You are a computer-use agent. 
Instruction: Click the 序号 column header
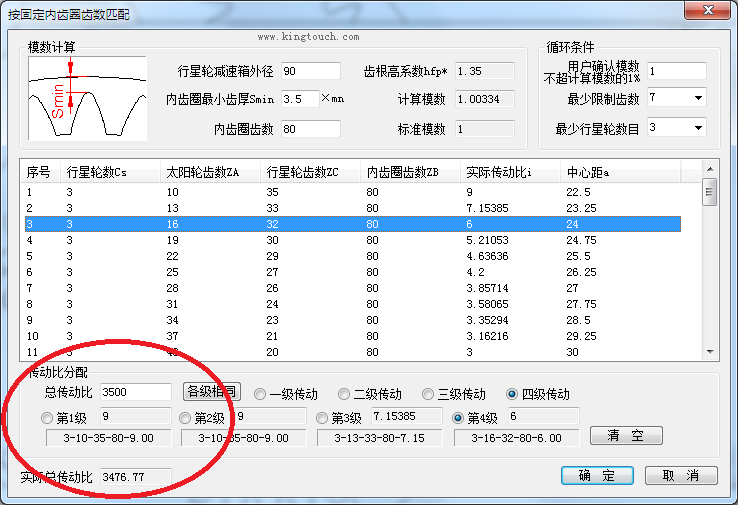point(41,172)
